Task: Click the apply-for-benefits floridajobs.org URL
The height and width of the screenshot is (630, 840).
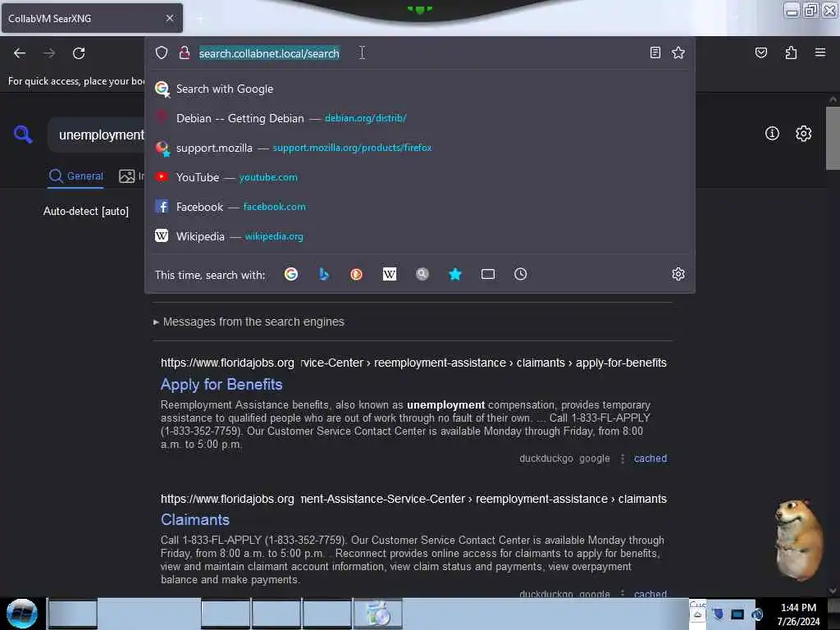Action: click(x=413, y=363)
